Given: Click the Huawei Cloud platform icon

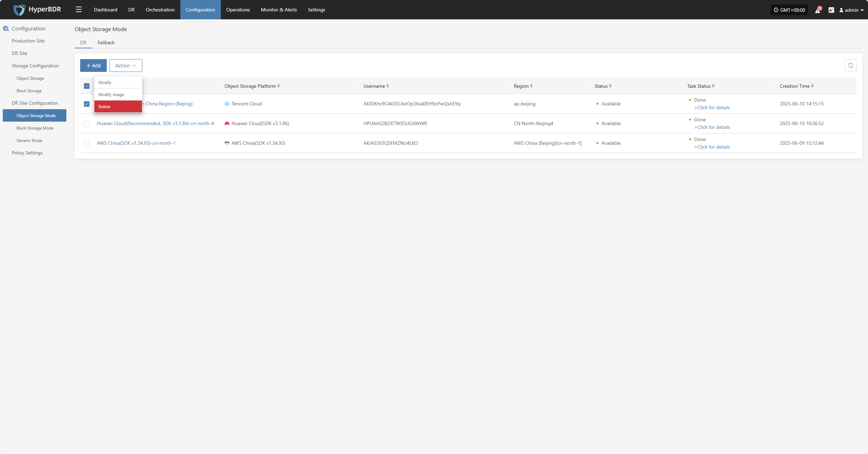Looking at the screenshot, I should click(227, 123).
